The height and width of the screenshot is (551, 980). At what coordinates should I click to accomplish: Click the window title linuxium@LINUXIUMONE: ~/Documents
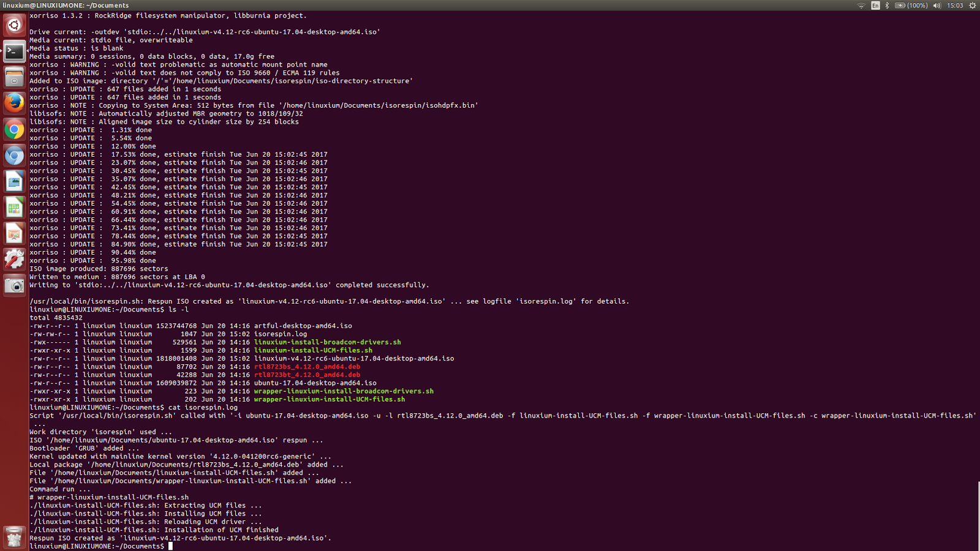coord(66,6)
